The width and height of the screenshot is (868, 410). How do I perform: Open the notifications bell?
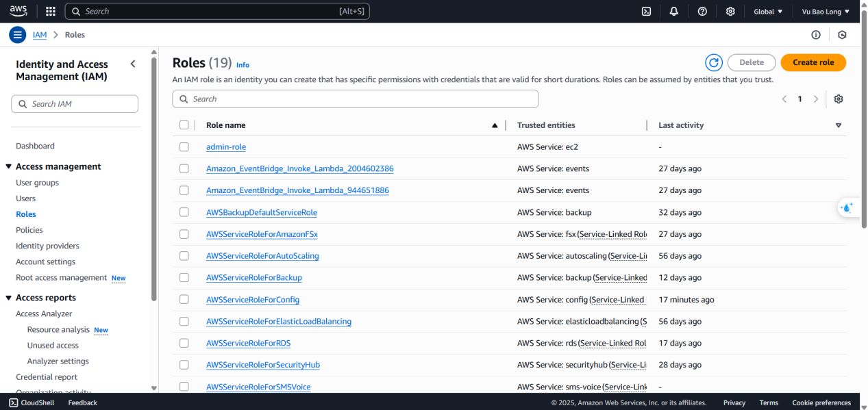click(x=674, y=11)
